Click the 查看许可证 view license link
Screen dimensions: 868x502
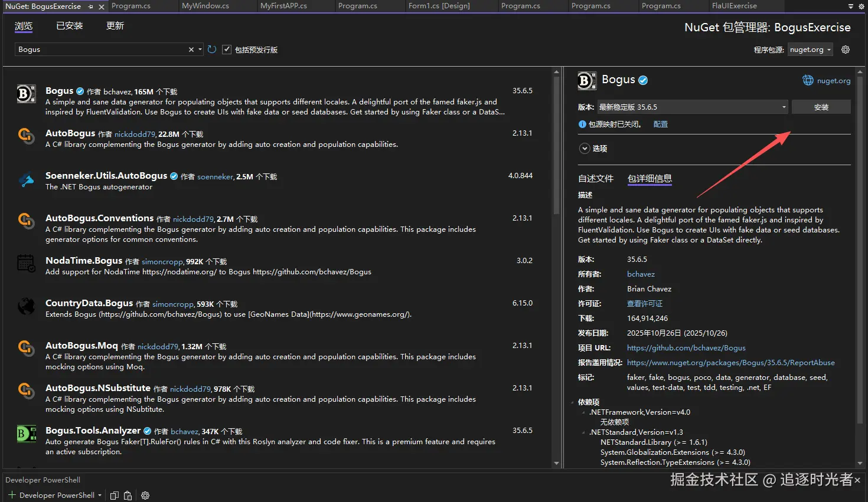[x=645, y=304]
